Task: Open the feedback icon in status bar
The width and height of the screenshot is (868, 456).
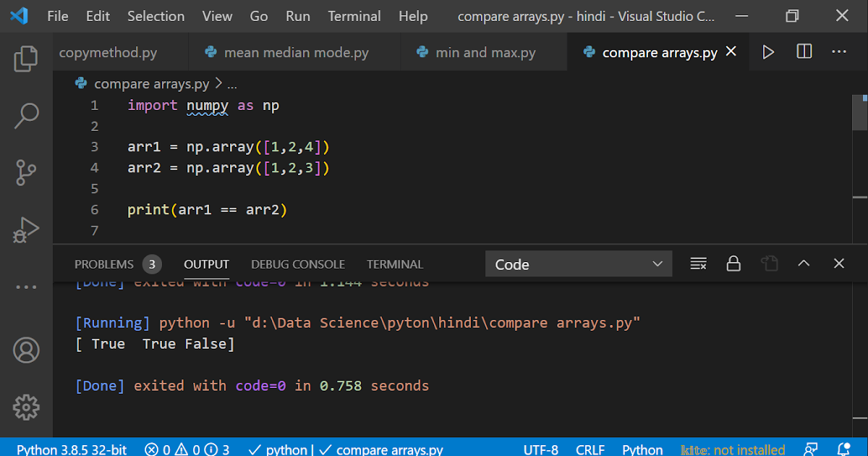Action: 811,449
